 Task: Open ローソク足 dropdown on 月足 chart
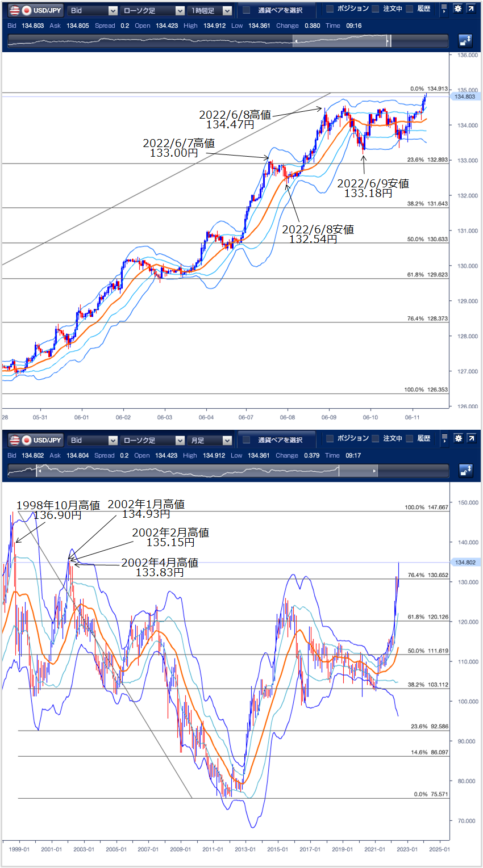pyautogui.click(x=153, y=440)
